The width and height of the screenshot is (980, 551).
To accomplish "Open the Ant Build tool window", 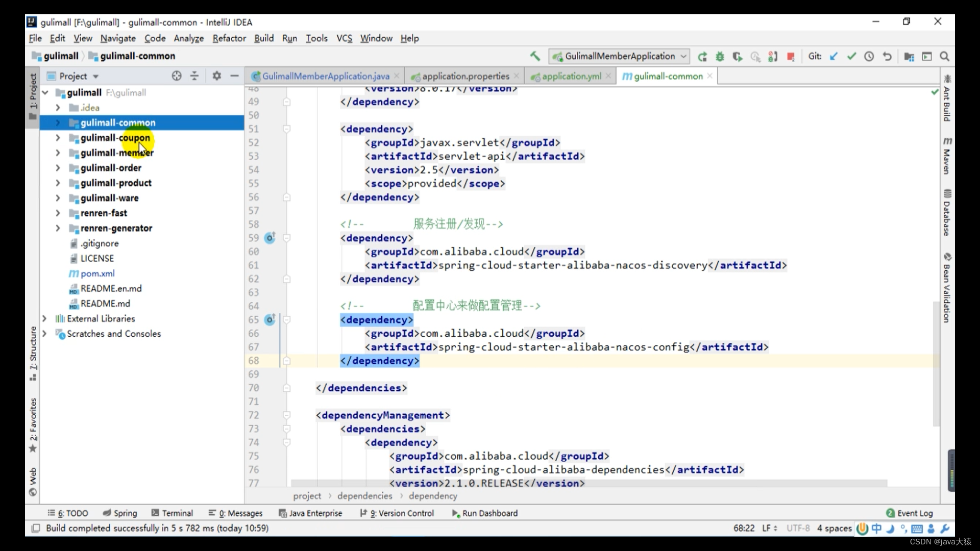I will [947, 98].
